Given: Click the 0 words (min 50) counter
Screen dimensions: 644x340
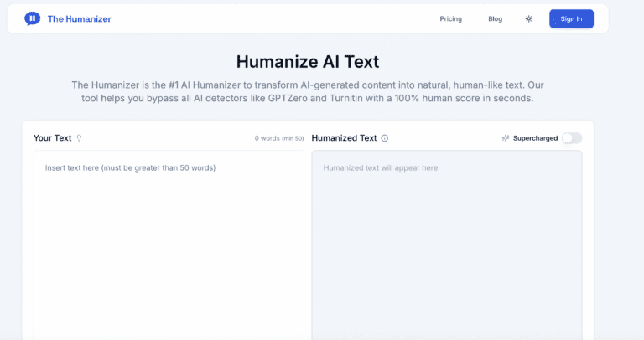Looking at the screenshot, I should [279, 138].
